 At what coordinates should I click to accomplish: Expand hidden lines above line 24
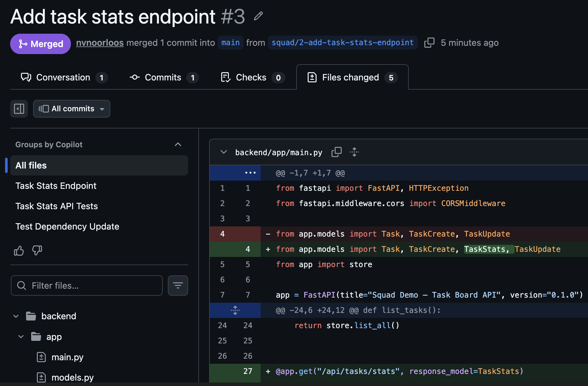235,310
